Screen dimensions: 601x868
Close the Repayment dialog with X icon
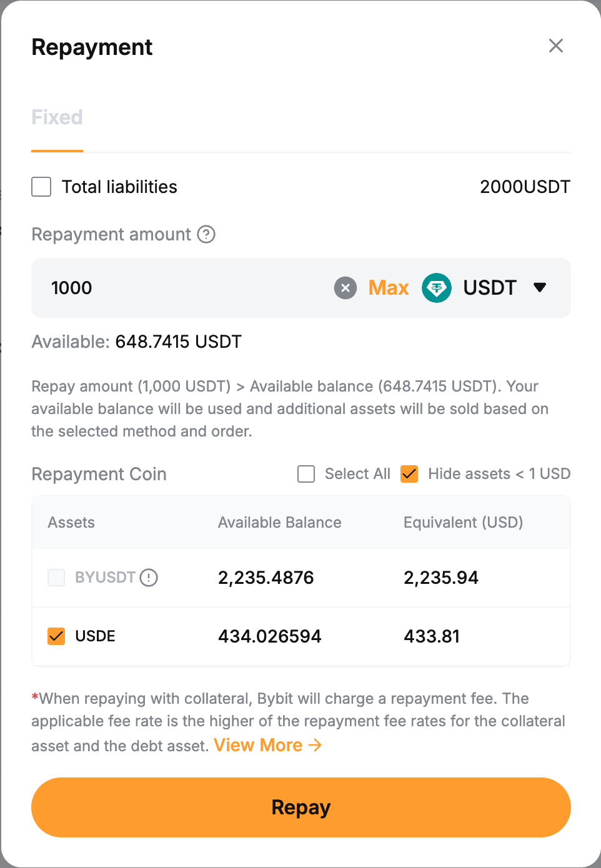pos(555,46)
